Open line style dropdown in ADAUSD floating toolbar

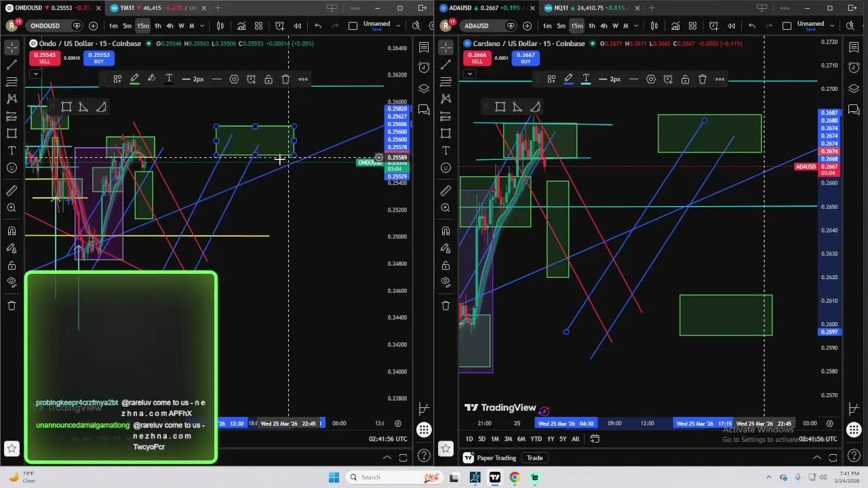pos(633,79)
